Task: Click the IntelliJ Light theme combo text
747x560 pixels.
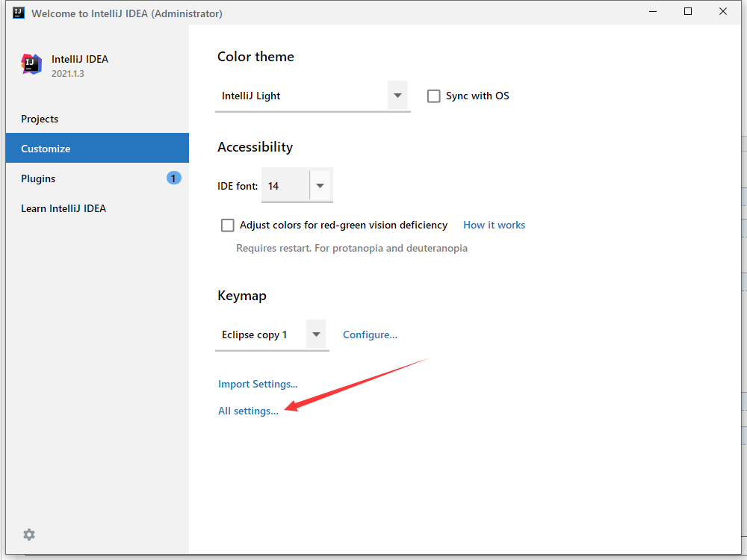Action: click(251, 96)
